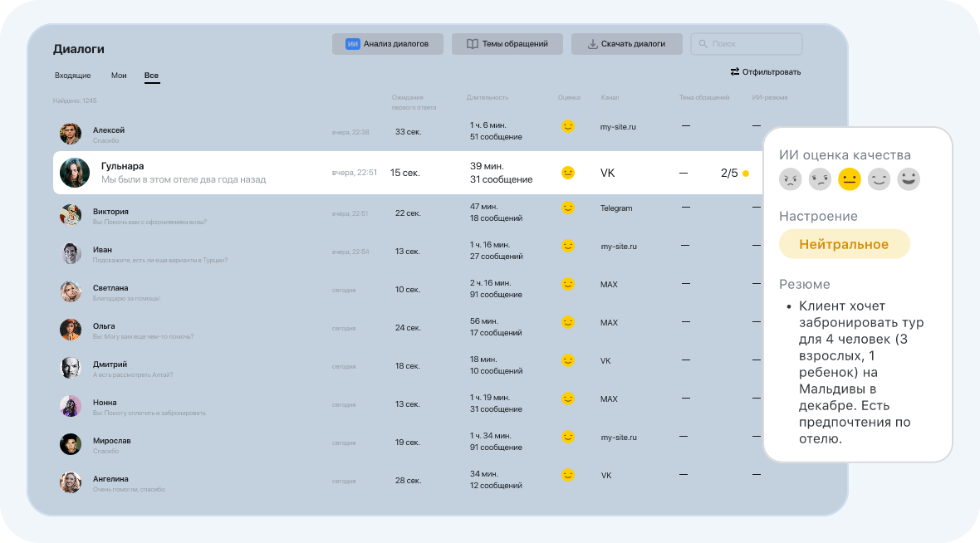Open Гульнара's avatar thumbnail
The height and width of the screenshot is (543, 980).
coord(75,173)
